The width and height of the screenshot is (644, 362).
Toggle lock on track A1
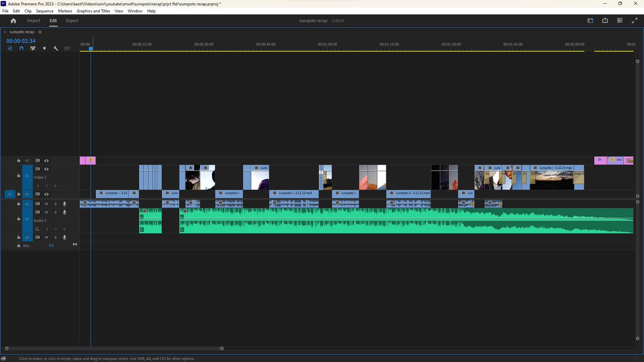coord(18,204)
